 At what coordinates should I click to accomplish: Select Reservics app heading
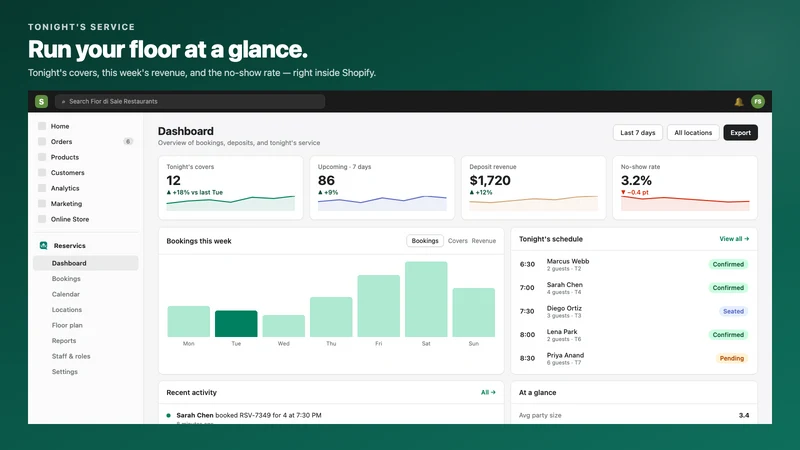tap(69, 245)
